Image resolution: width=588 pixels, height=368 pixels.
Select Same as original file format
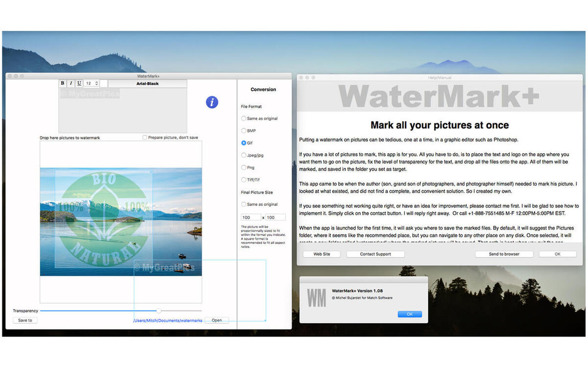click(x=244, y=118)
